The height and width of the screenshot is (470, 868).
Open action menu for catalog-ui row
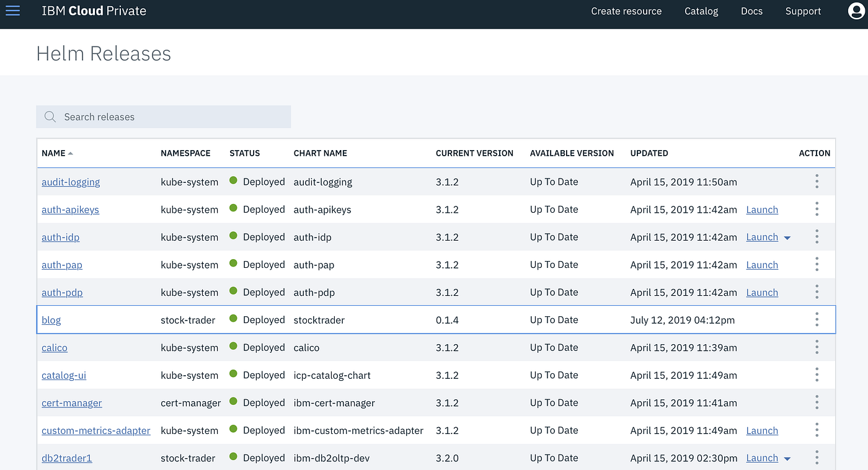(x=817, y=375)
